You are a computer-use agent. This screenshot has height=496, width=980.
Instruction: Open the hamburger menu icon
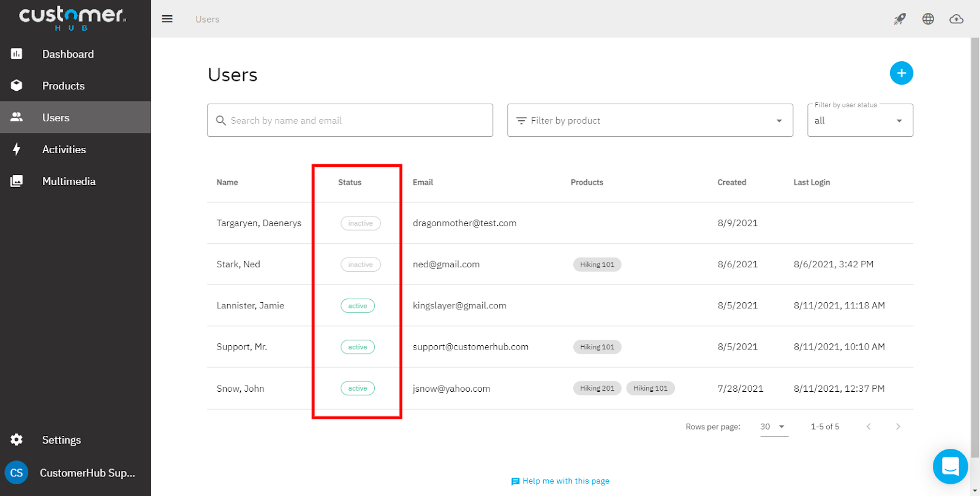[x=167, y=19]
